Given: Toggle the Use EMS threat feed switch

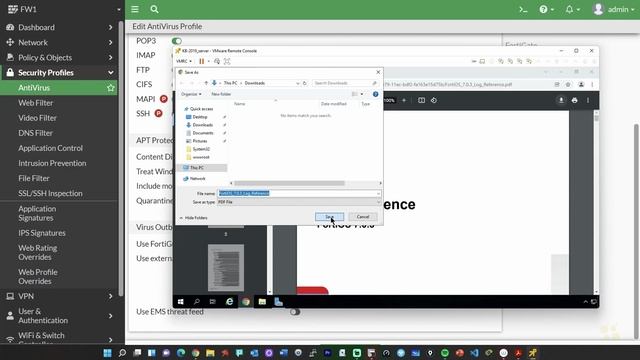Looking at the screenshot, I should (x=295, y=312).
